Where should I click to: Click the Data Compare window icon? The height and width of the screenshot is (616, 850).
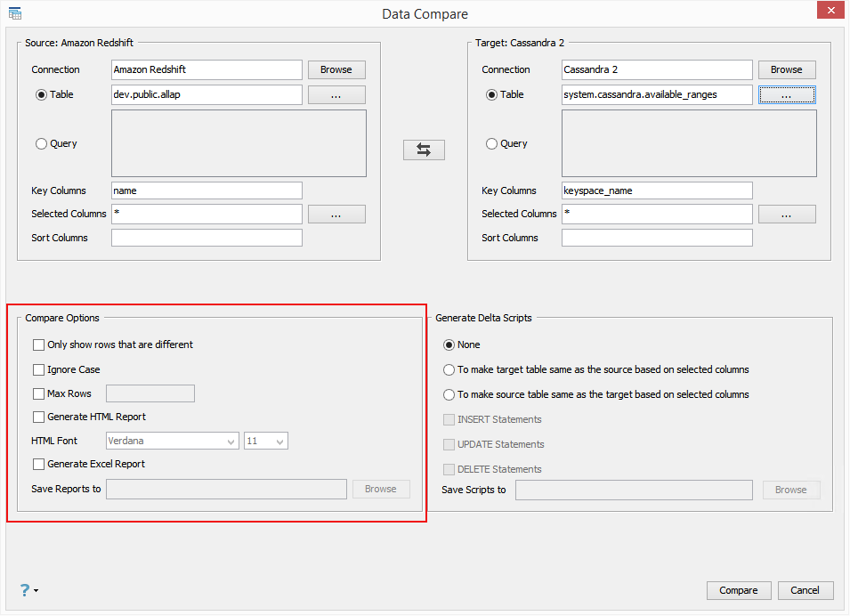coord(15,12)
